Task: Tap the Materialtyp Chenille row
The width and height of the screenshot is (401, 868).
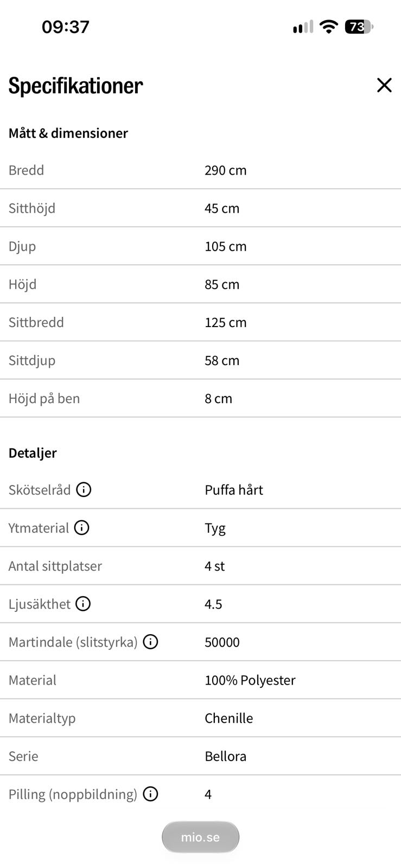Action: (x=200, y=718)
